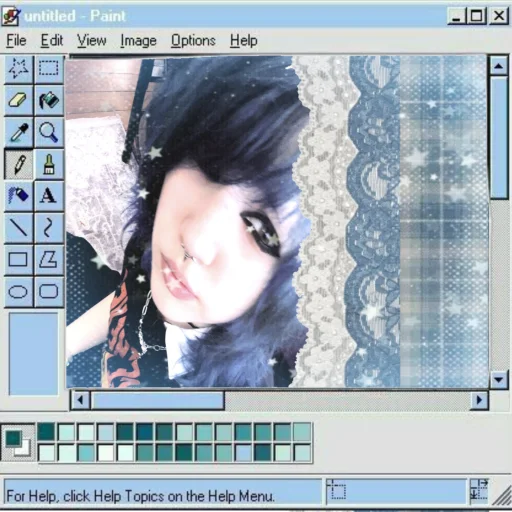Activate the Airbrush spray can tool
The width and height of the screenshot is (512, 512).
tap(19, 196)
